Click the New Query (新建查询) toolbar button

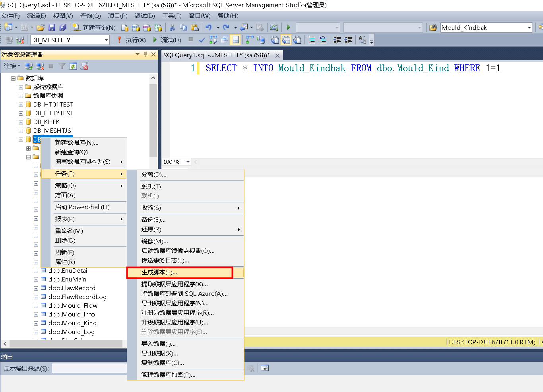click(x=94, y=27)
